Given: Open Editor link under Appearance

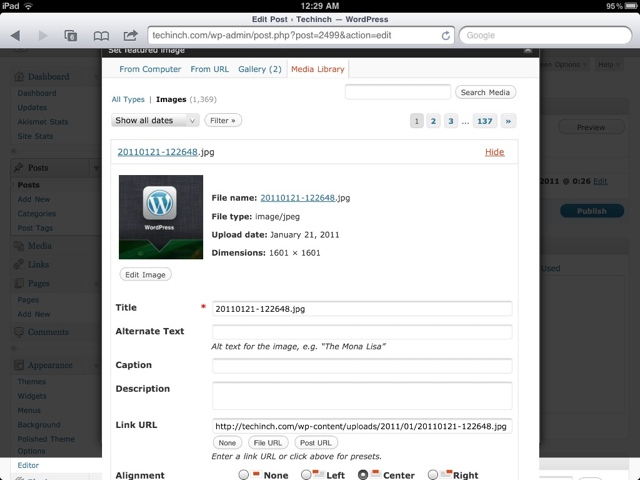Looking at the screenshot, I should pos(28,465).
